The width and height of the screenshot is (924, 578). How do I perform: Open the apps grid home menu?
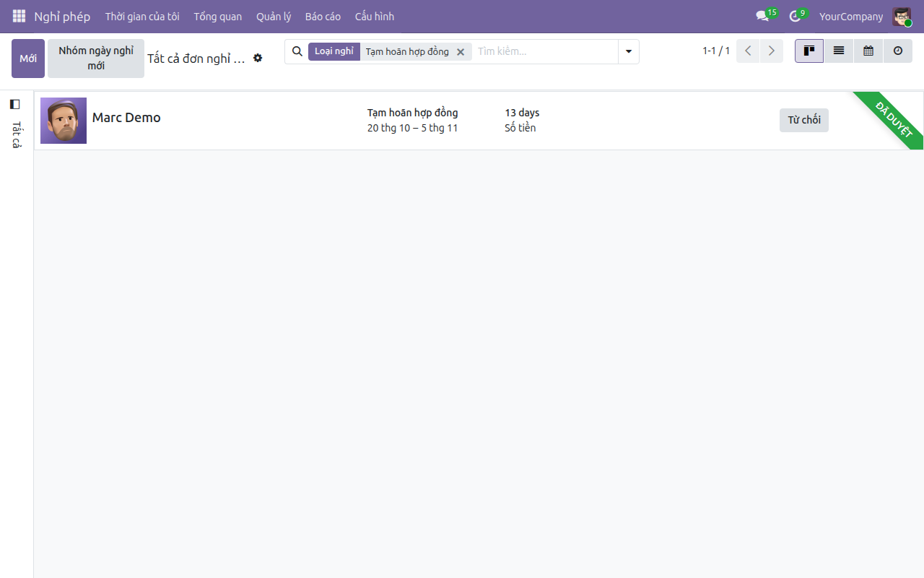[19, 16]
